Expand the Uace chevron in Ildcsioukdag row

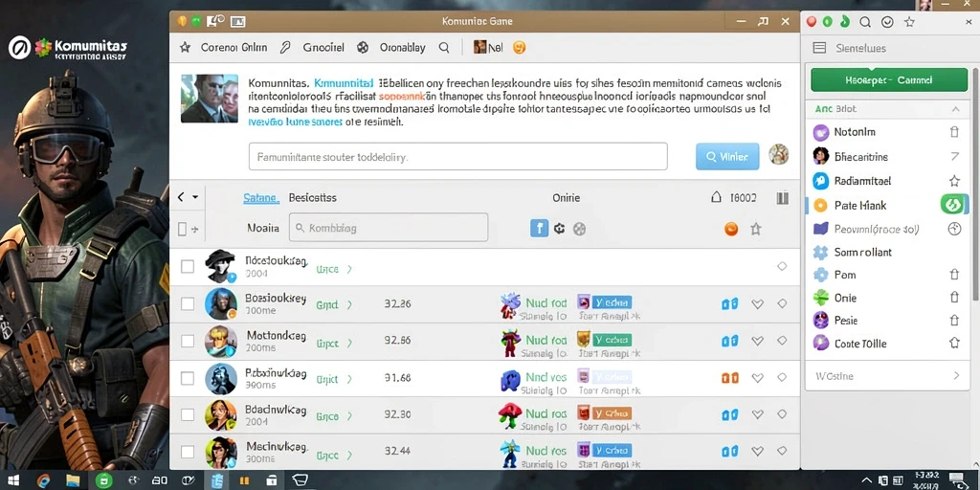(349, 269)
